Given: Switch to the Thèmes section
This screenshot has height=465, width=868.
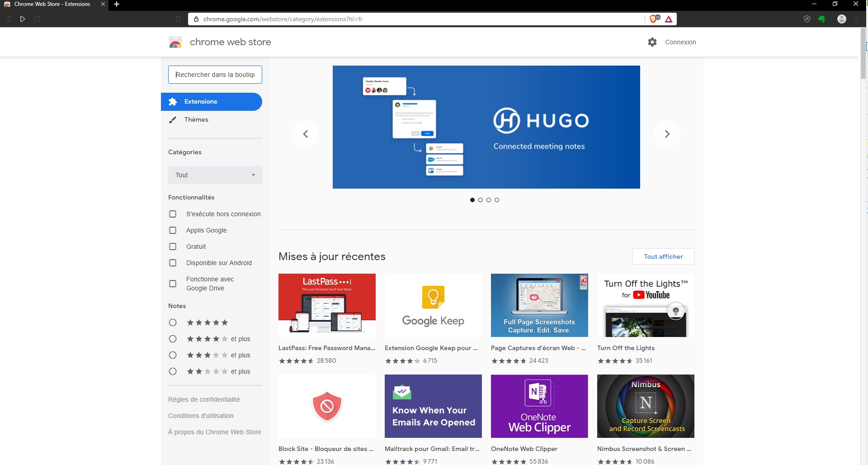Looking at the screenshot, I should tap(196, 120).
